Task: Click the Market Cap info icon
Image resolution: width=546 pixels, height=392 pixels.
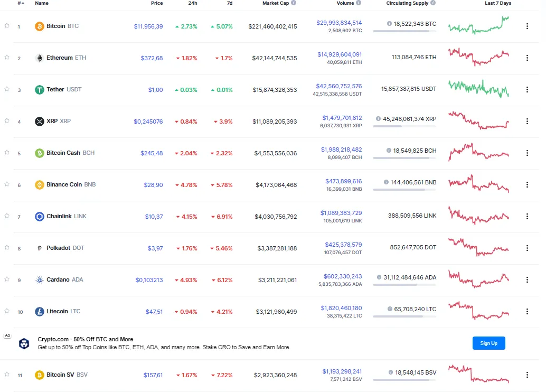Action: click(x=294, y=3)
